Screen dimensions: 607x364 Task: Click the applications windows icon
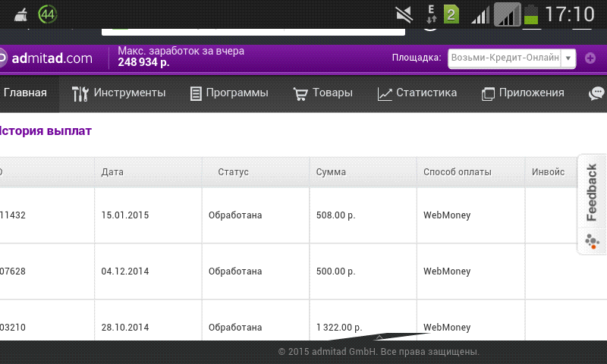tap(488, 94)
